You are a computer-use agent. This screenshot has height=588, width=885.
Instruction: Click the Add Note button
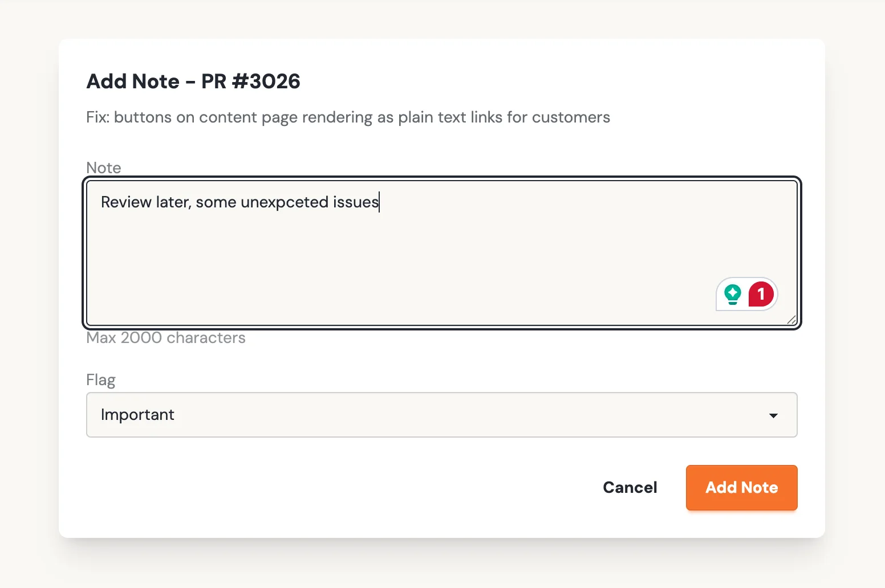741,488
